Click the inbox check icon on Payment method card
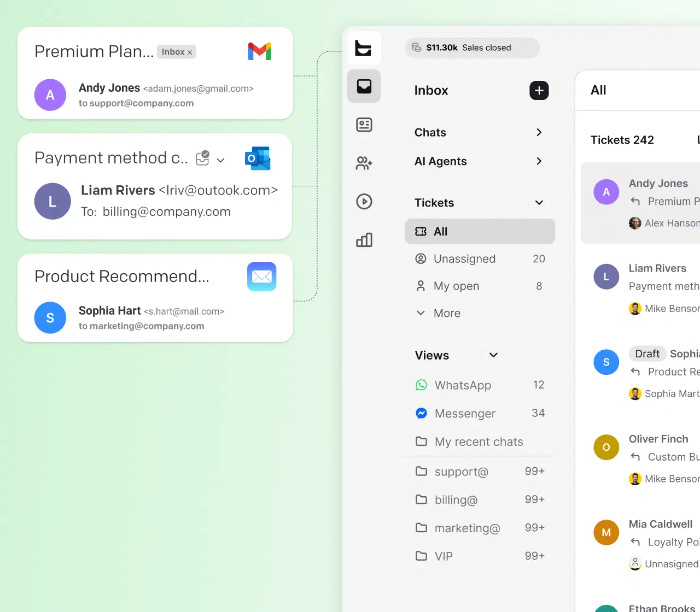This screenshot has height=612, width=700. (x=203, y=158)
